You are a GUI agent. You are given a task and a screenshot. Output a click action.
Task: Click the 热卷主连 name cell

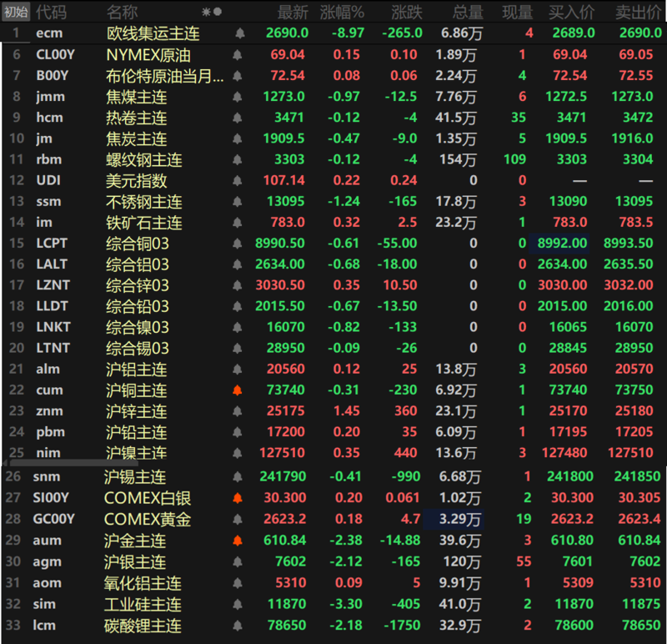(x=137, y=118)
